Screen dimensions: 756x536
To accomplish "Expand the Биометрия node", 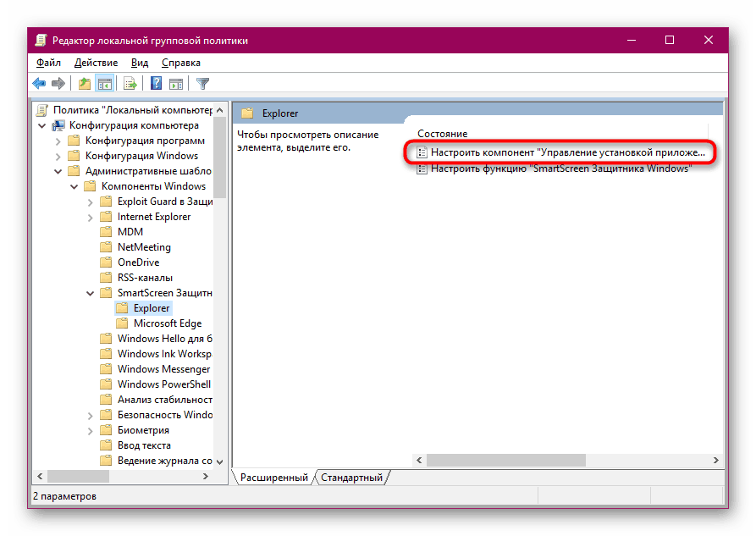I will coord(90,431).
